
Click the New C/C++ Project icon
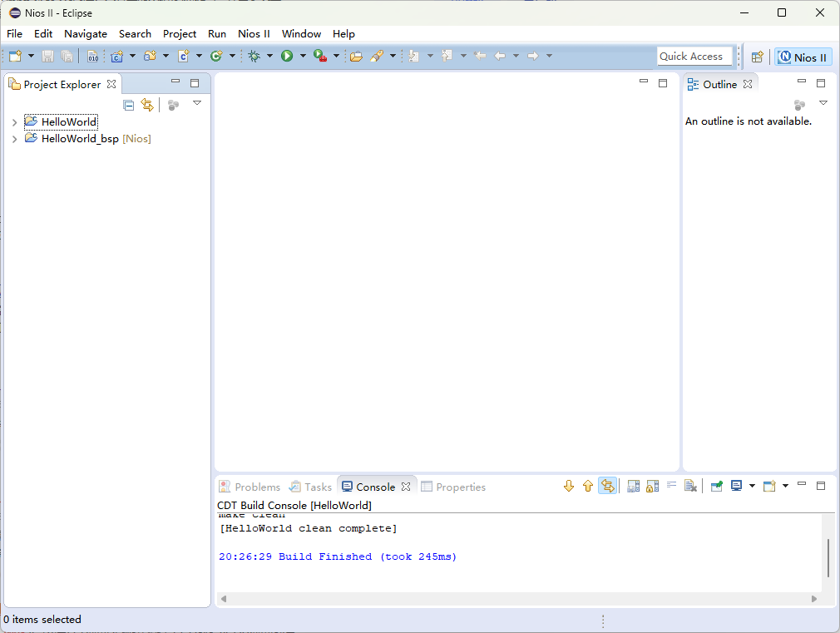pos(116,56)
